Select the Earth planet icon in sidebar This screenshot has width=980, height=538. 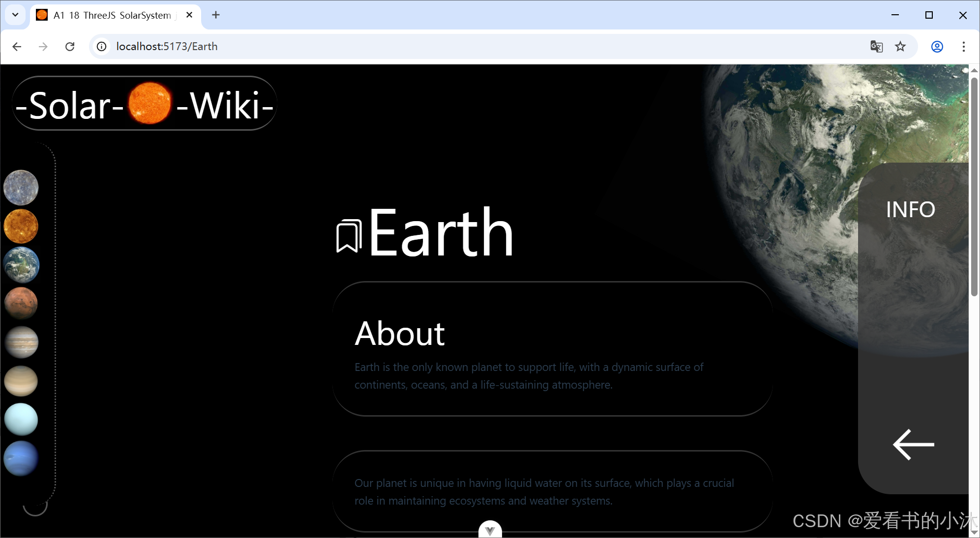click(21, 265)
